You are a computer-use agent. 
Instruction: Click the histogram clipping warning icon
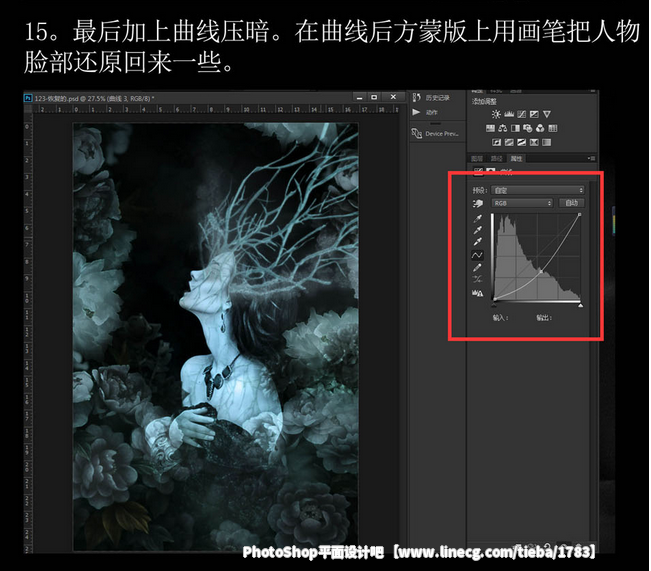477,293
